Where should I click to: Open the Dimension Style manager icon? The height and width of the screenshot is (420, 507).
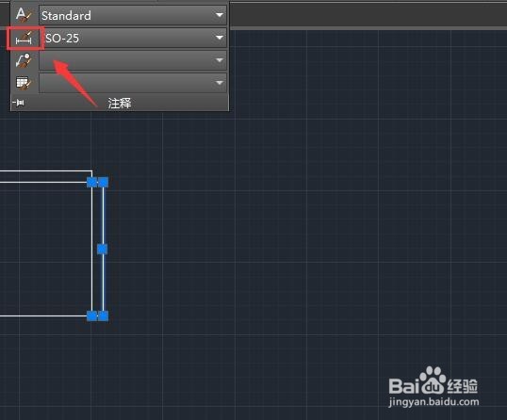click(x=24, y=38)
